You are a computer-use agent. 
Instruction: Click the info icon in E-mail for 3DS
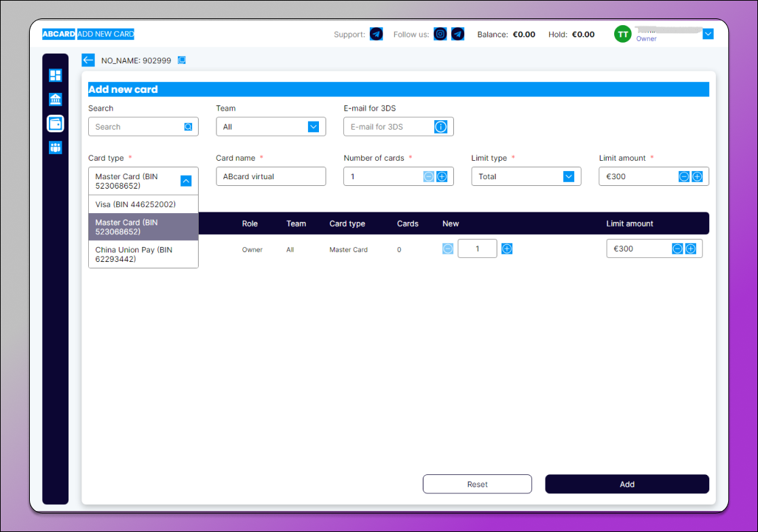click(440, 127)
